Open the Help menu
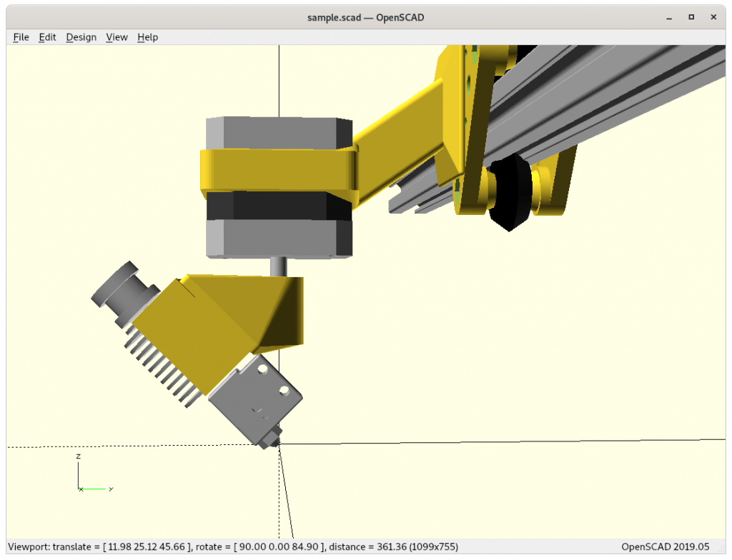Viewport: 732px width, 560px height. pos(147,37)
